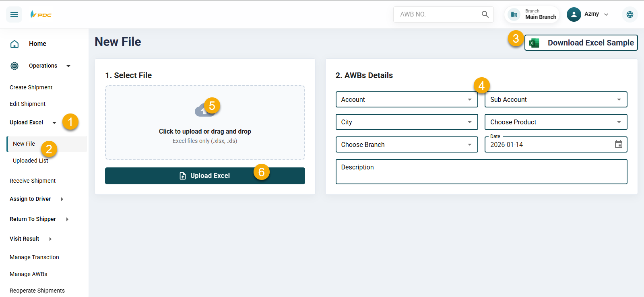Go to Create Shipment page
The image size is (644, 297).
click(31, 87)
